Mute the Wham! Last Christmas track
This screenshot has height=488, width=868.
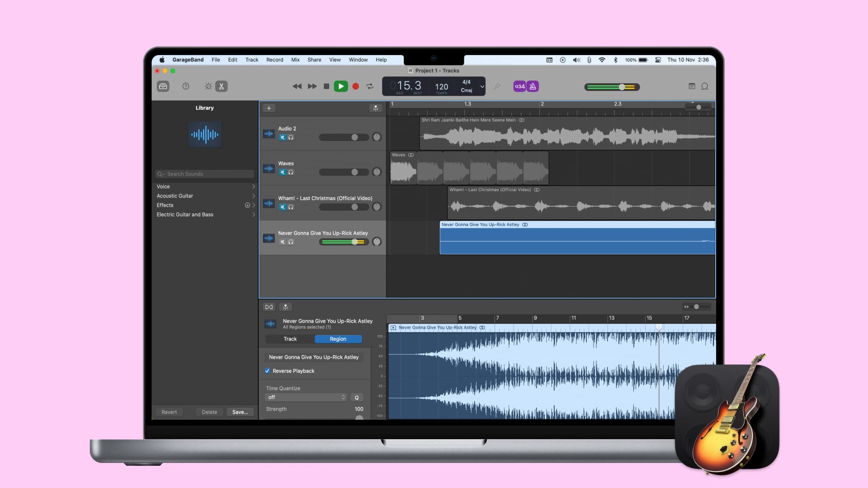283,207
